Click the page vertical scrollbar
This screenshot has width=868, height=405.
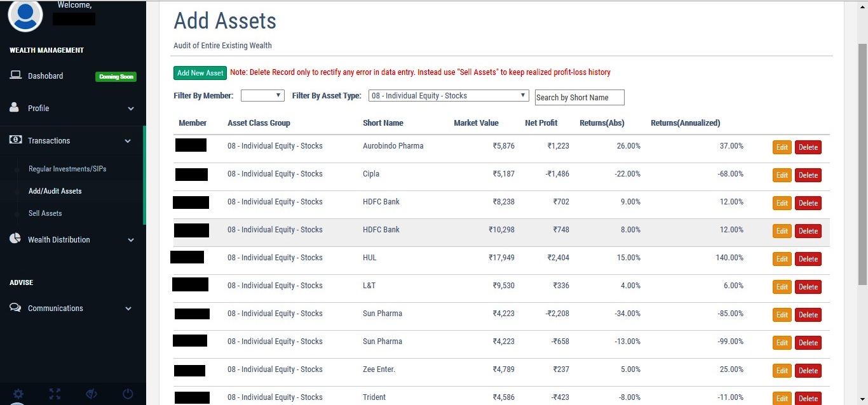(862, 165)
